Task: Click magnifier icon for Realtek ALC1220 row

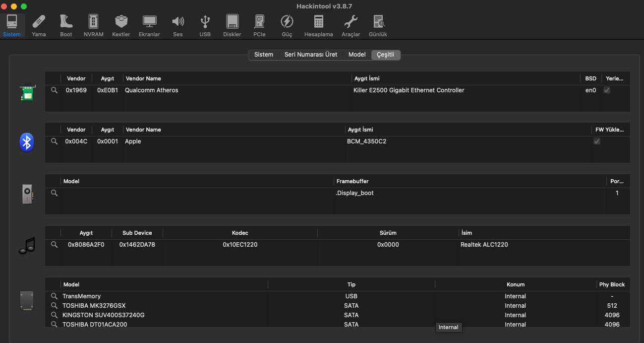Action: pyautogui.click(x=54, y=245)
